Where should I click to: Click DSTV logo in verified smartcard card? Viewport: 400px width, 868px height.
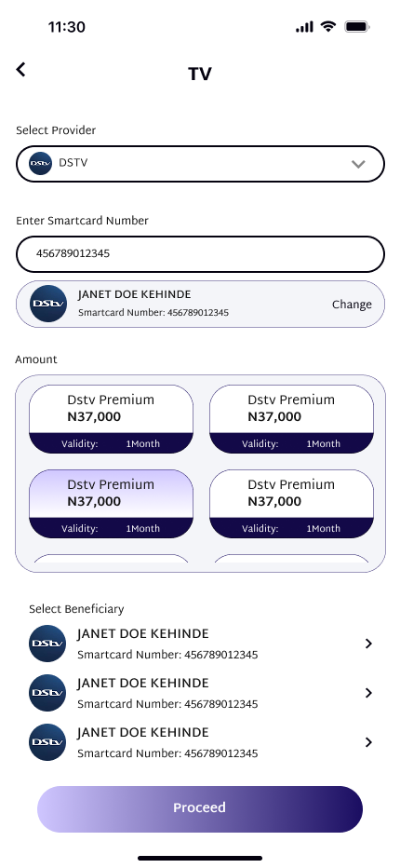48,304
